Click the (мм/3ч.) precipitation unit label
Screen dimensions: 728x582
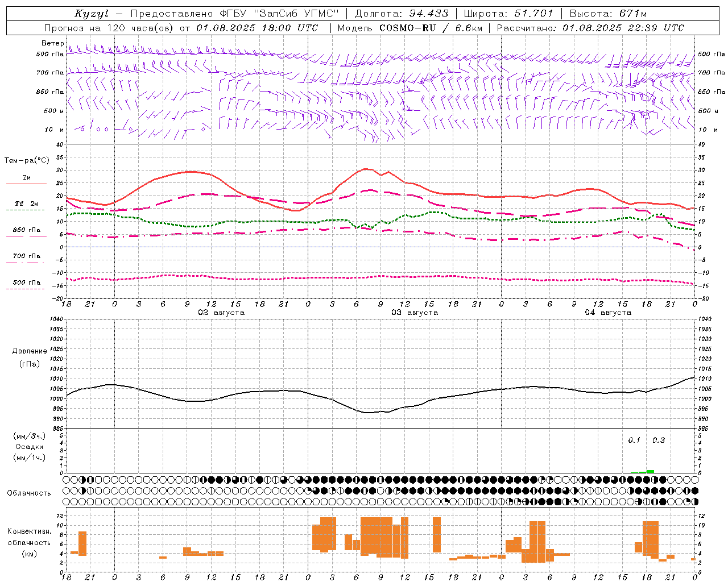pos(30,436)
